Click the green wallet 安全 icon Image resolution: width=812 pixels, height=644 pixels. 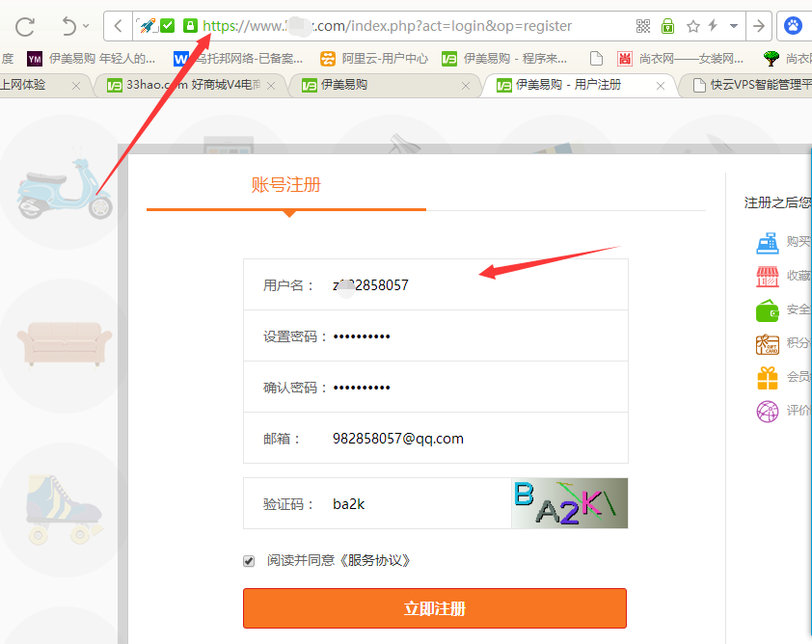click(768, 310)
